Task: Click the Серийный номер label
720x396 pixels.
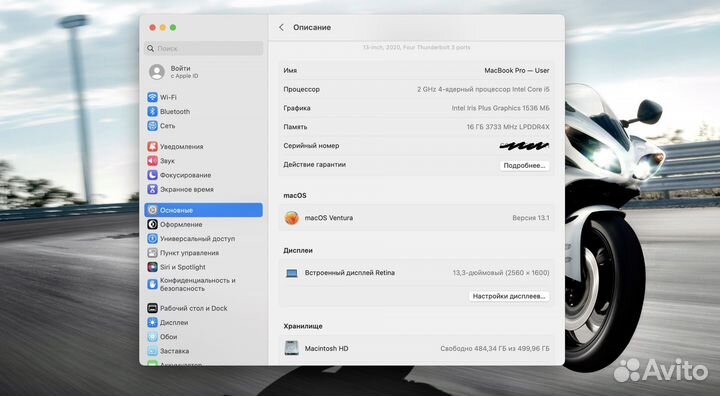Action: click(x=311, y=146)
